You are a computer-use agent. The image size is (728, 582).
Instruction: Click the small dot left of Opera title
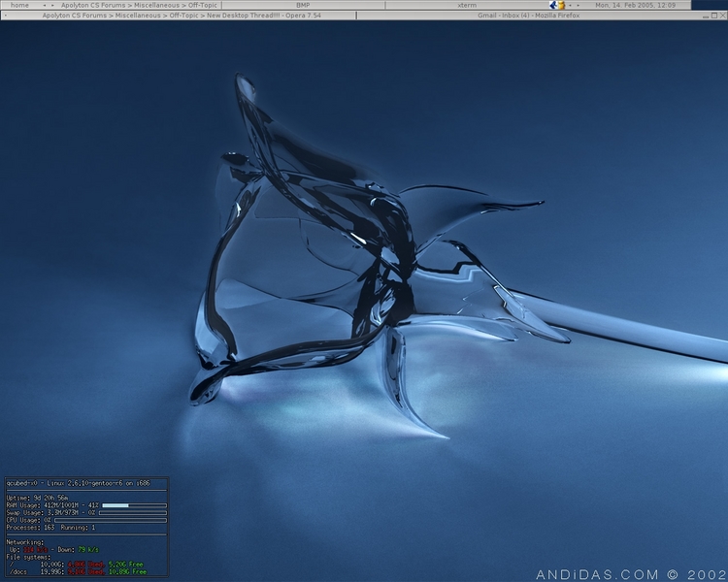6,16
